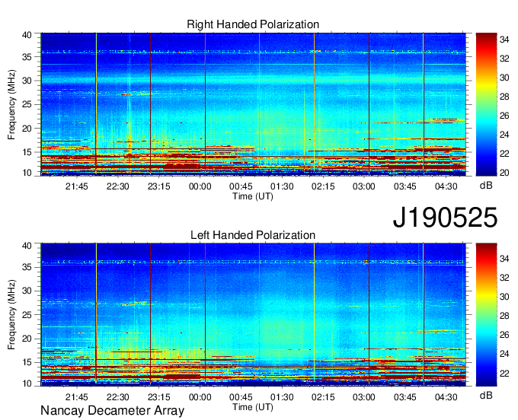Image resolution: width=518 pixels, height=420 pixels.
Task: Click the dB label beside bottom colorbar
Action: [486, 395]
